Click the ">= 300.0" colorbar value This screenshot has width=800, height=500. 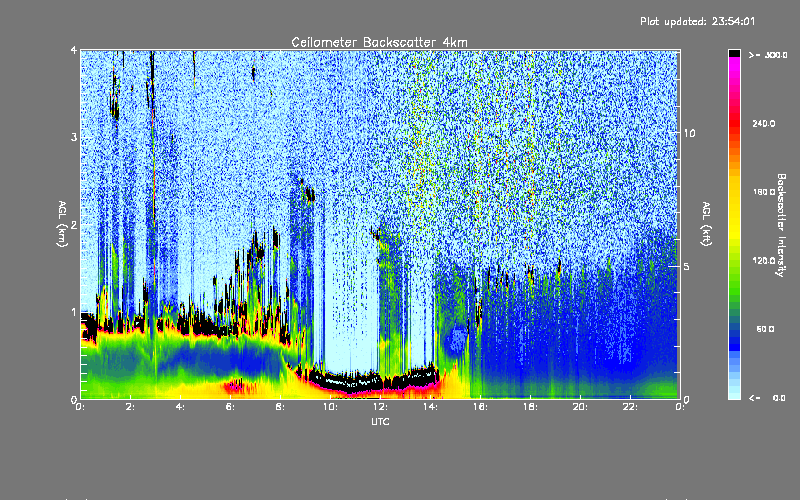click(768, 55)
